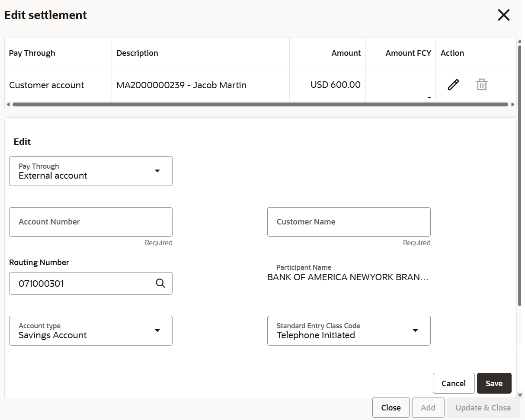Cancel the settlement edit

point(454,384)
